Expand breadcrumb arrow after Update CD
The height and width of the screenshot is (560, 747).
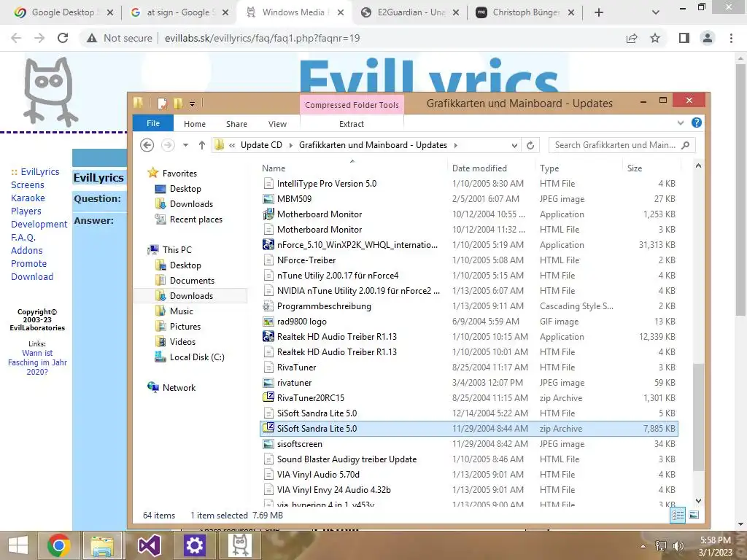tap(290, 145)
